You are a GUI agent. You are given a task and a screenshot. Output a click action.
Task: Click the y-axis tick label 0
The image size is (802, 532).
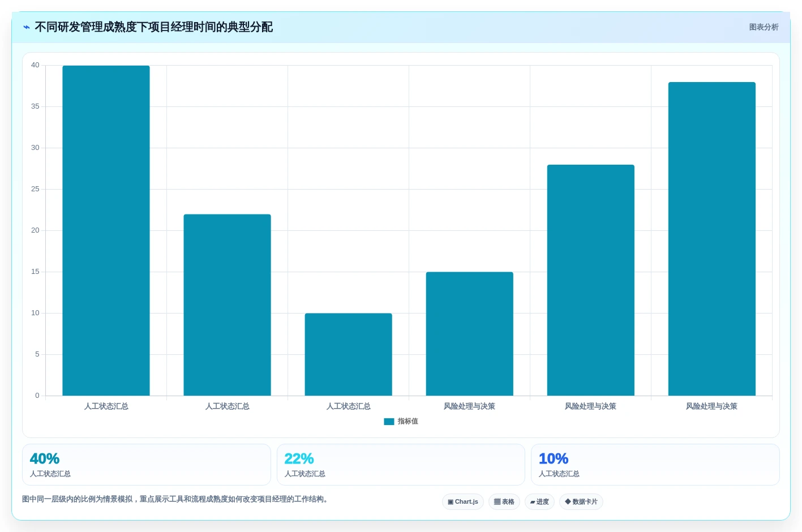click(x=37, y=396)
